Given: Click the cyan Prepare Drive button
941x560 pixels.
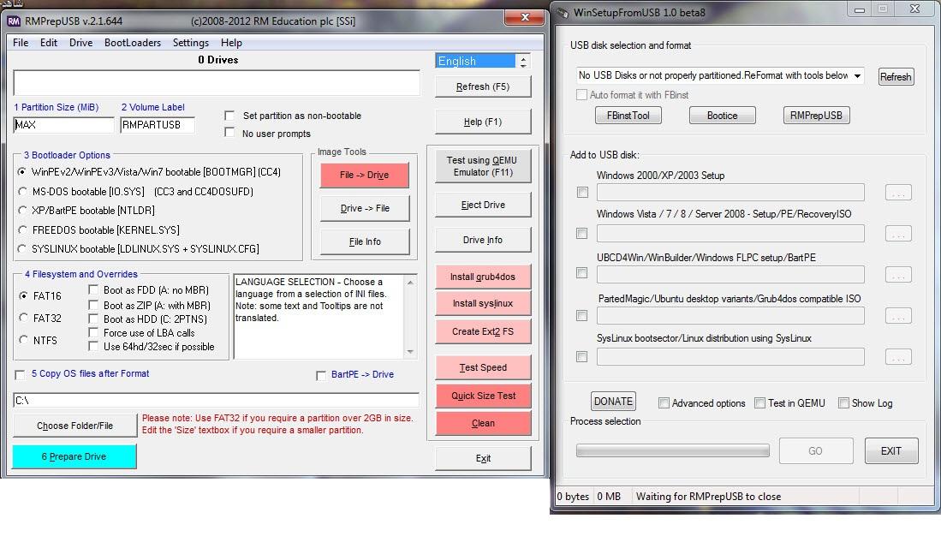Looking at the screenshot, I should (x=74, y=456).
